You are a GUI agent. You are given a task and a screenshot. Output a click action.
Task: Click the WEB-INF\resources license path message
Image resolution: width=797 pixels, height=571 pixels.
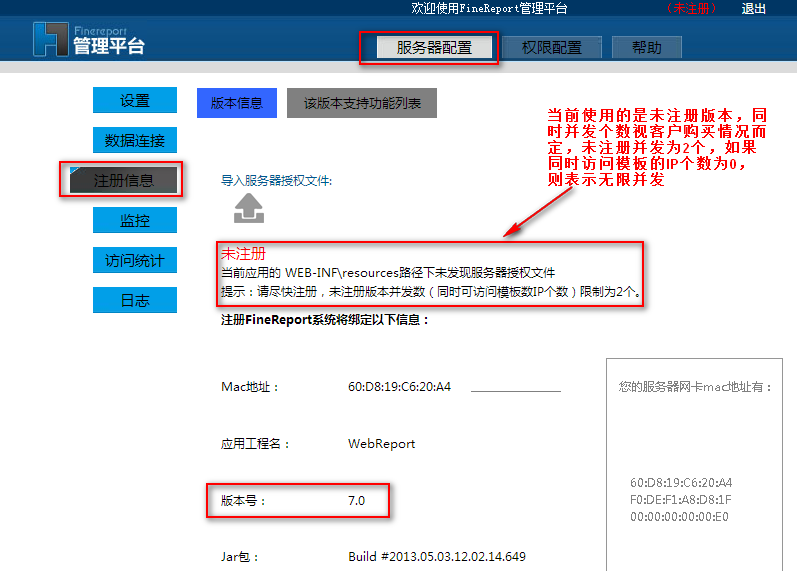point(388,273)
